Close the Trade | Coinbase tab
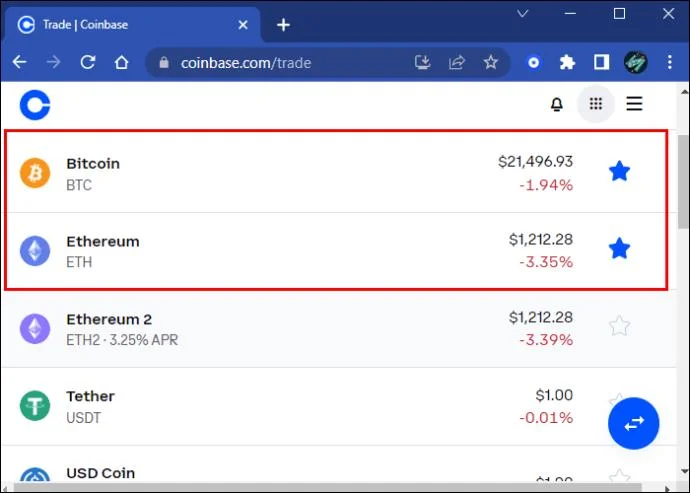 [242, 25]
